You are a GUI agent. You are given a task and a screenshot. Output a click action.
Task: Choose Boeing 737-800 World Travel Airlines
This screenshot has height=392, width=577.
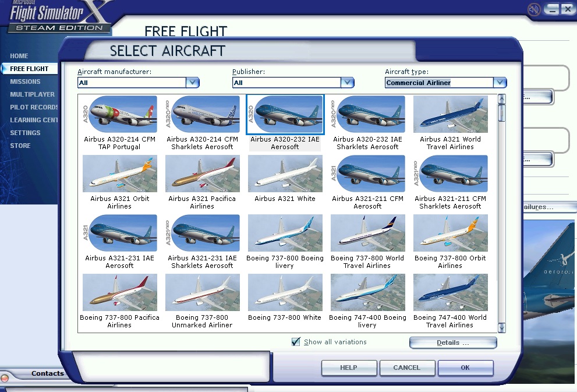pos(367,233)
